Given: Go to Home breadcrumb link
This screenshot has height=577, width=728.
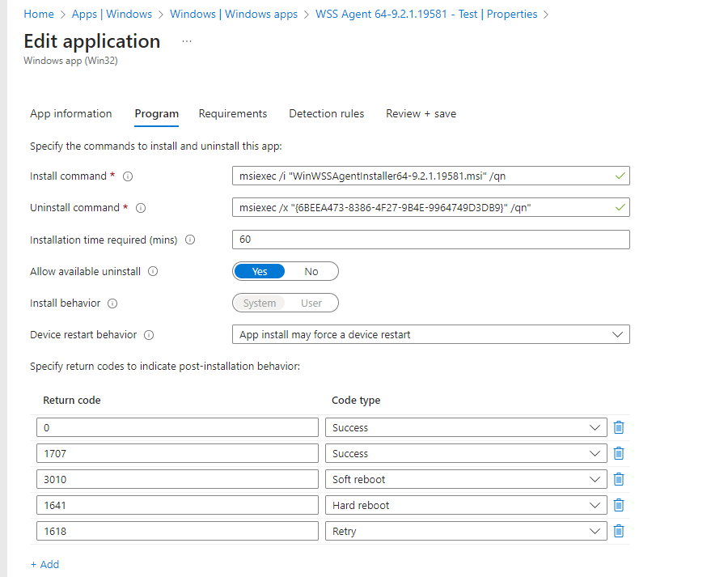Looking at the screenshot, I should click(x=39, y=14).
